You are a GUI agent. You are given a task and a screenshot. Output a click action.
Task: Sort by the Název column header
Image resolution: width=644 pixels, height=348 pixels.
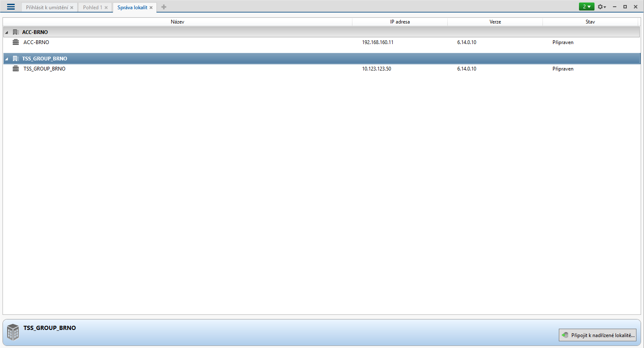click(177, 22)
